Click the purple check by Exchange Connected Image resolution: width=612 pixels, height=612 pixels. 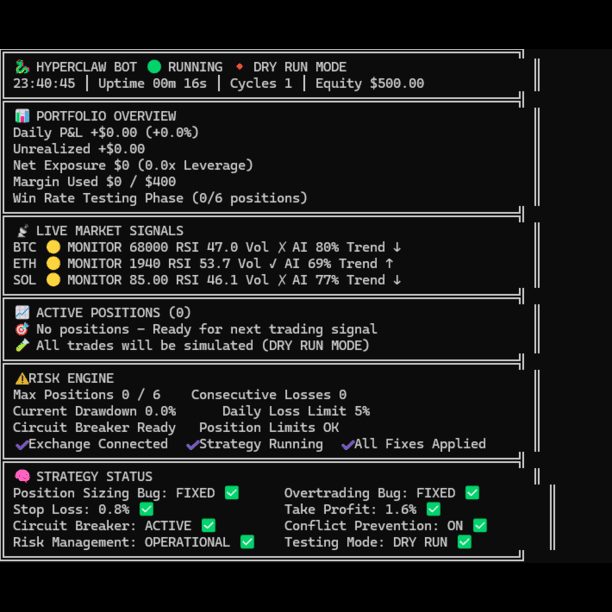[22, 444]
